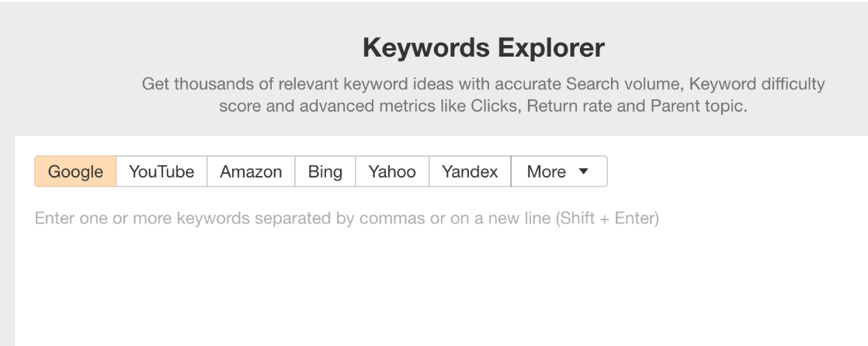
Task: Expand additional engines under More
Action: pos(558,171)
